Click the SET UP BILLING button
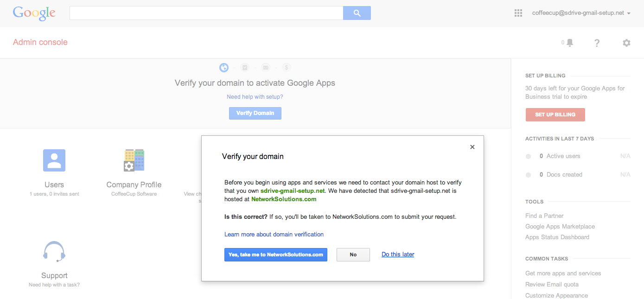 point(555,115)
